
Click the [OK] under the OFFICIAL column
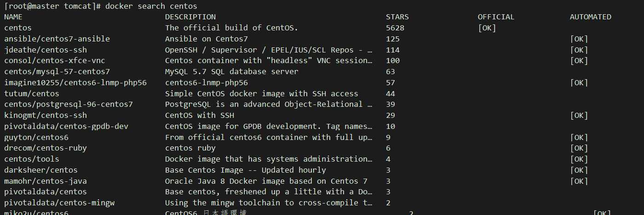[487, 28]
